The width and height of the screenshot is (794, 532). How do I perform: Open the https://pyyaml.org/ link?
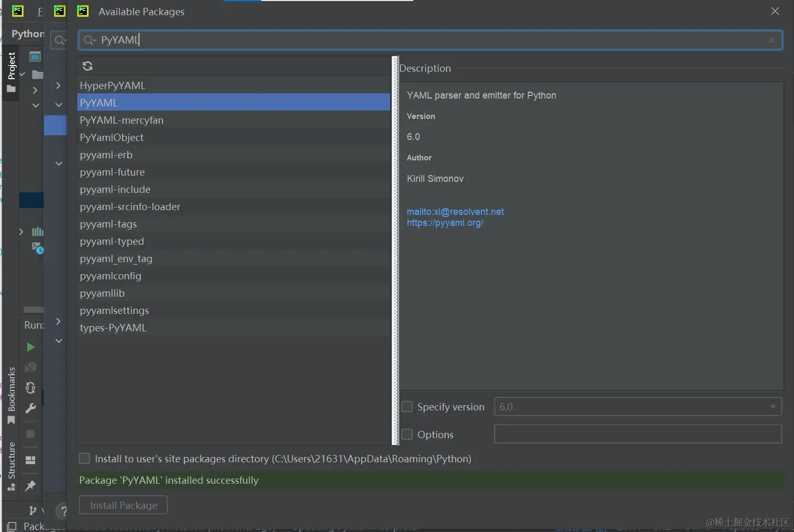click(445, 223)
